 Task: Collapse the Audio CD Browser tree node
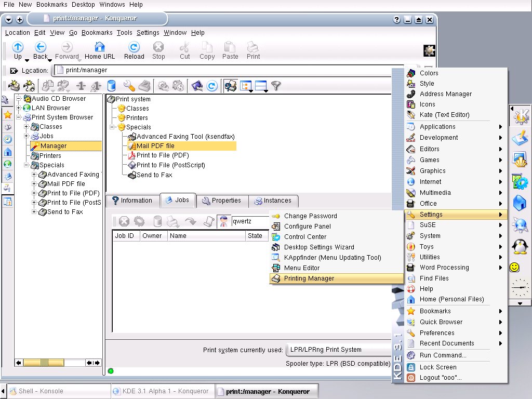pos(19,99)
